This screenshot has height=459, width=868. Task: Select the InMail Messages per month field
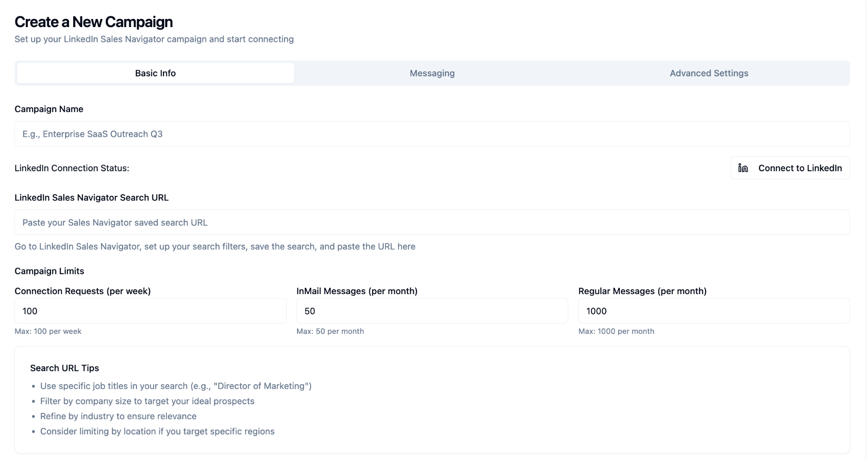pos(432,311)
